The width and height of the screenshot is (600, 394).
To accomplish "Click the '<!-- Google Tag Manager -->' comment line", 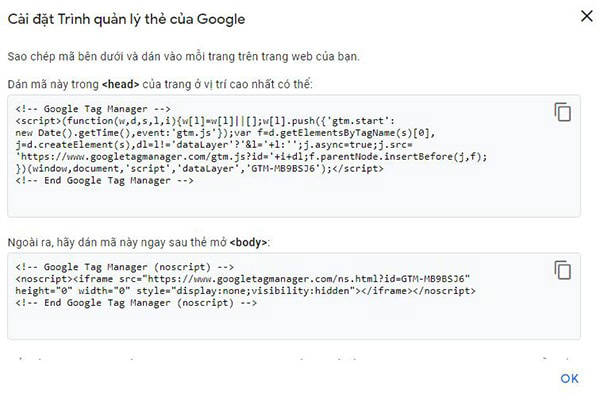I will pyautogui.click(x=93, y=109).
